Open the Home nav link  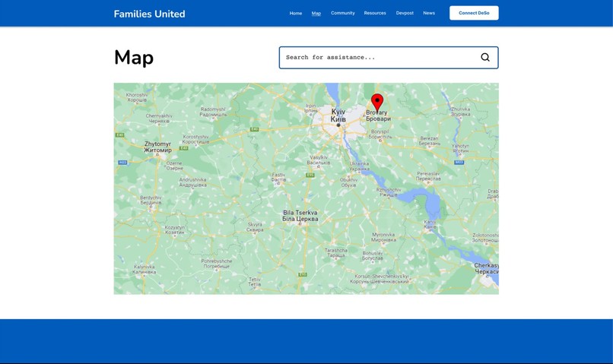pos(296,13)
